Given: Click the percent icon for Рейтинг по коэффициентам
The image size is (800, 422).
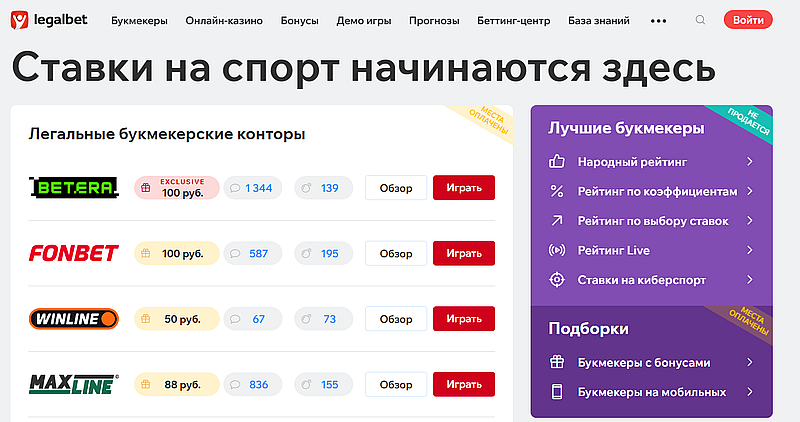Looking at the screenshot, I should point(557,191).
